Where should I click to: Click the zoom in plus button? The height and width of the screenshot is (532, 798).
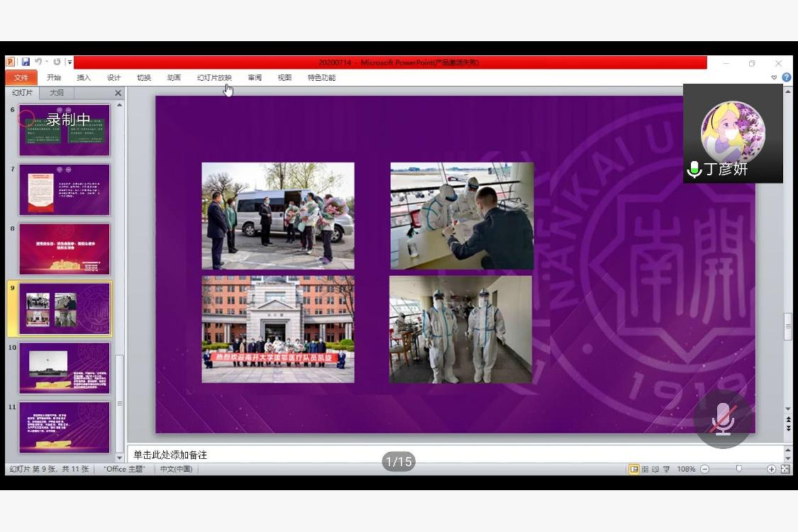pos(771,470)
